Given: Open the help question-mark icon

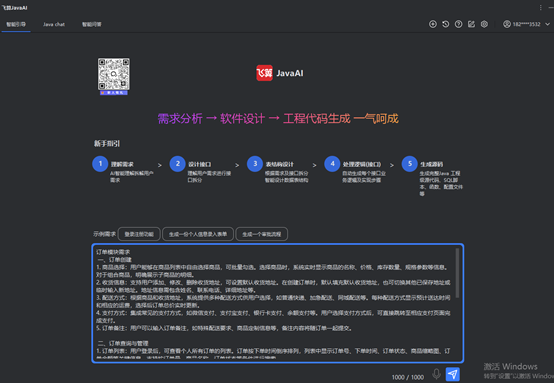Looking at the screenshot, I should pos(458,24).
